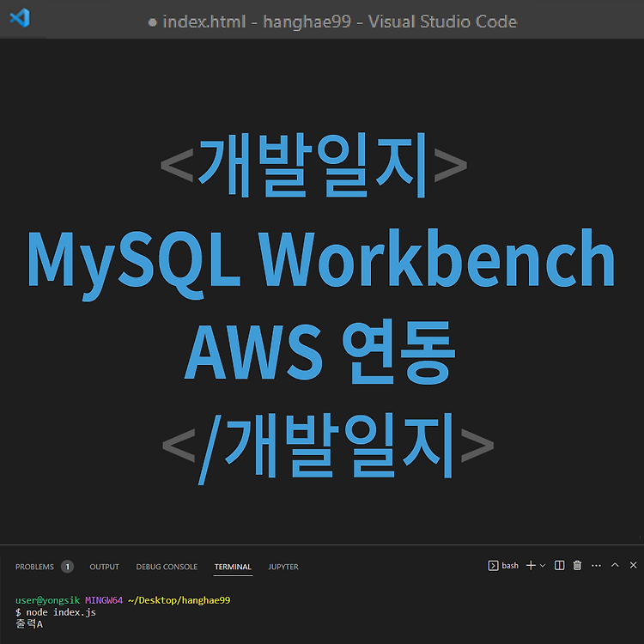This screenshot has height=644, width=644.
Task: Open the launch profile dropdown chevron
Action: tap(543, 566)
